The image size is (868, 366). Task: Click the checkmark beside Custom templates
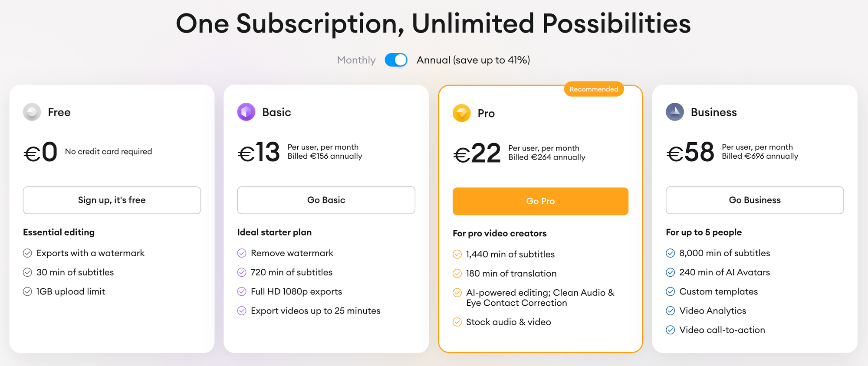click(x=671, y=291)
